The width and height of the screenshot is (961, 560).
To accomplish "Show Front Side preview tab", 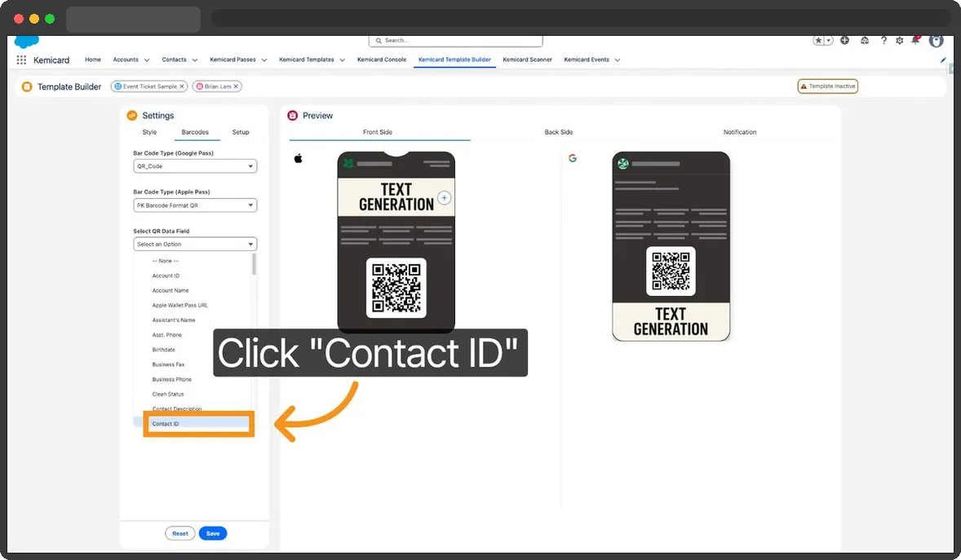I will (378, 132).
